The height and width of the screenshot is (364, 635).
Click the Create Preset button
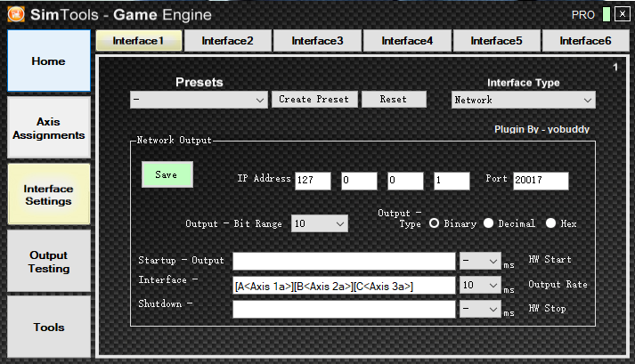314,99
